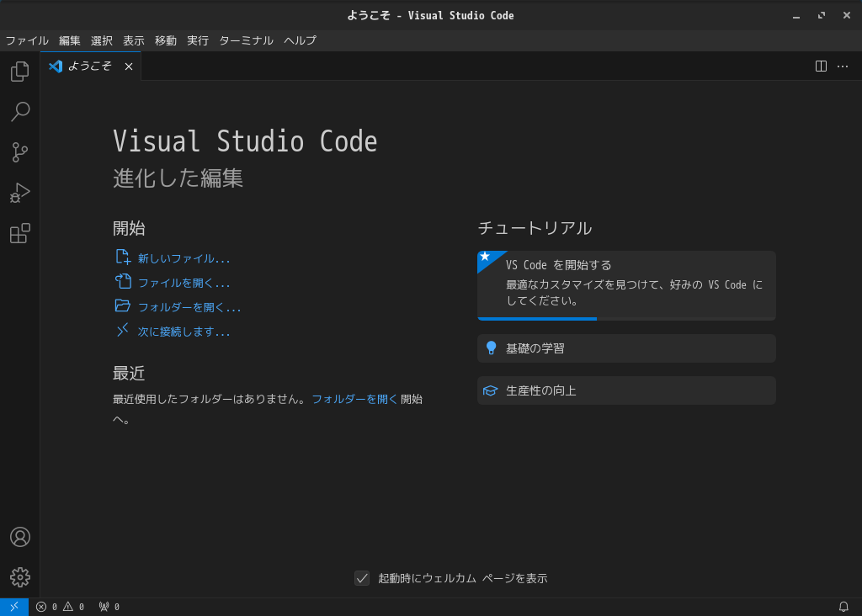This screenshot has width=862, height=616.
Task: Open the Source Control view icon
Action: click(x=20, y=152)
